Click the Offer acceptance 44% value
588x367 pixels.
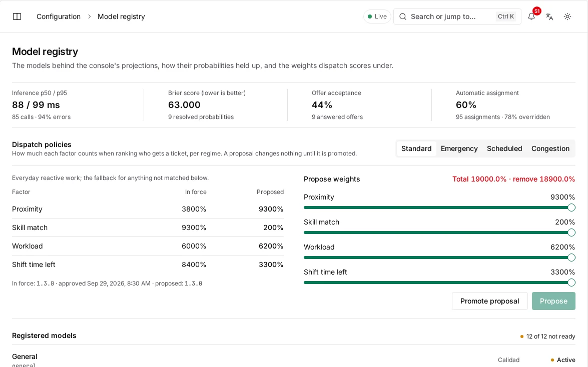[x=322, y=105]
